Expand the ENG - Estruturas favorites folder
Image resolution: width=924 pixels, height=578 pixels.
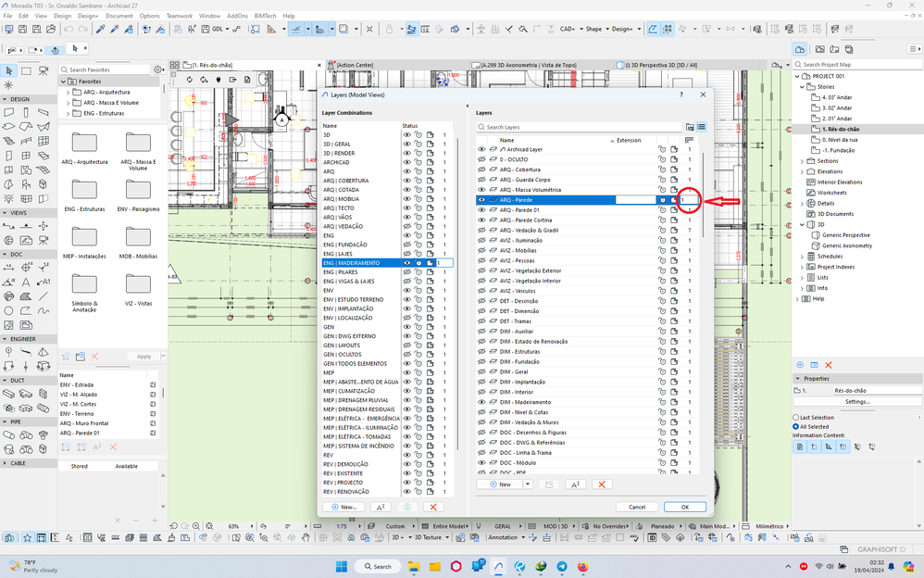pyautogui.click(x=69, y=114)
